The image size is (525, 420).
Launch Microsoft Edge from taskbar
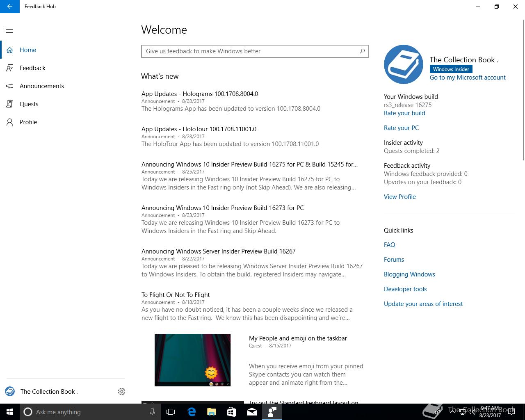pos(191,412)
